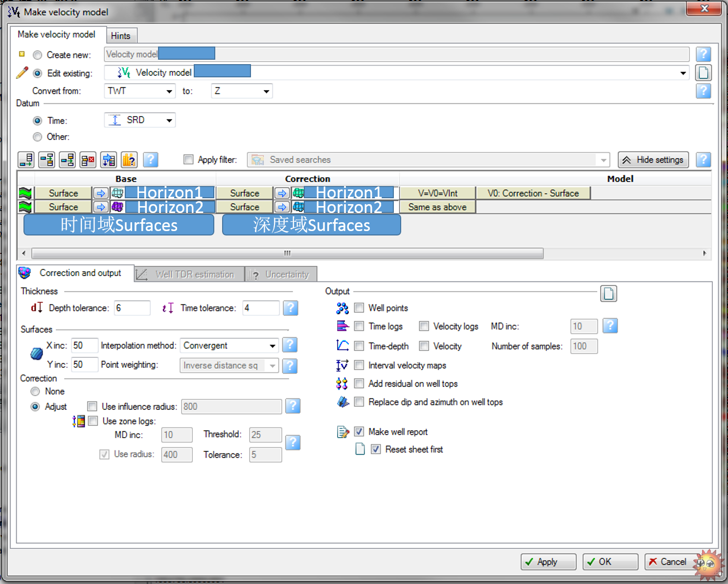The image size is (728, 584).
Task: Click help icon beside Interpolation method
Action: 290,345
